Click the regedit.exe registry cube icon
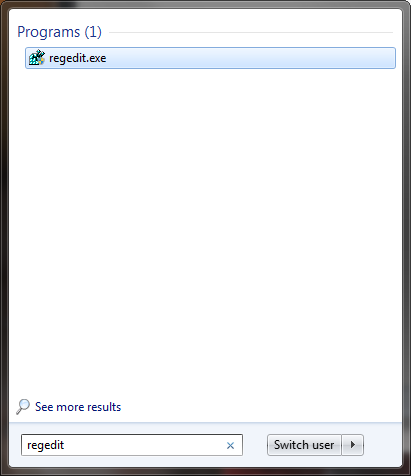 [x=37, y=58]
